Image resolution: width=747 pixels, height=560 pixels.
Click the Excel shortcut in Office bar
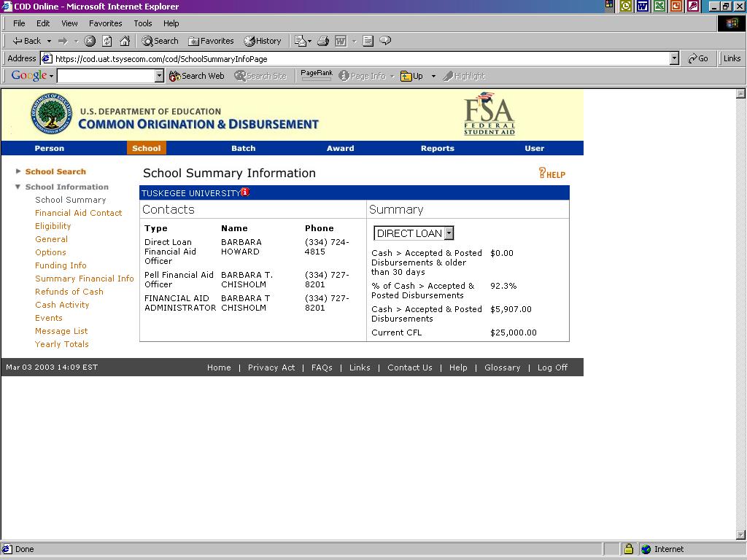(x=659, y=6)
